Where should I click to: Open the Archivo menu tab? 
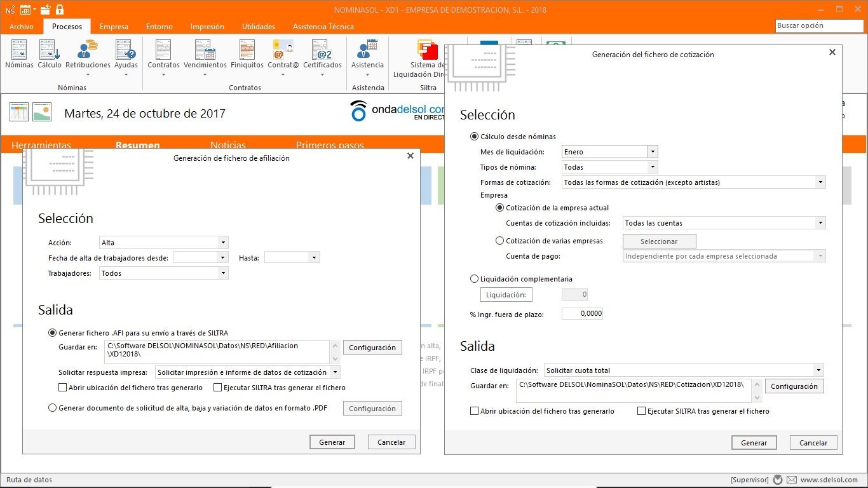22,27
